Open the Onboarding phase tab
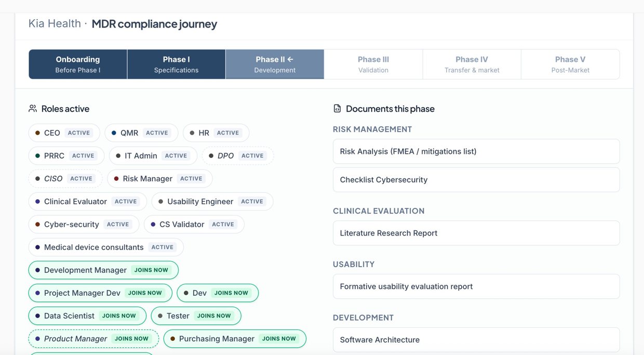The width and height of the screenshot is (644, 355). [78, 64]
